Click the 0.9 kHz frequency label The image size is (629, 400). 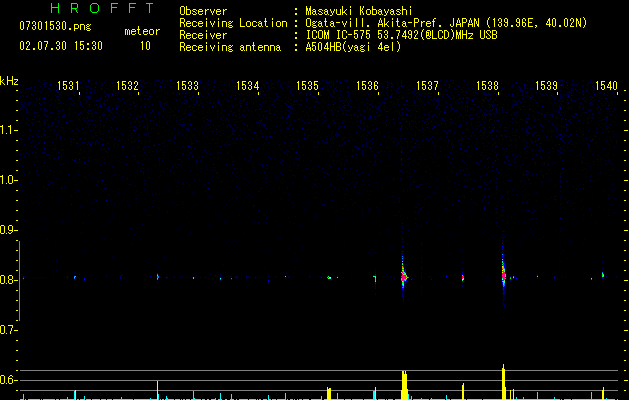[8, 230]
